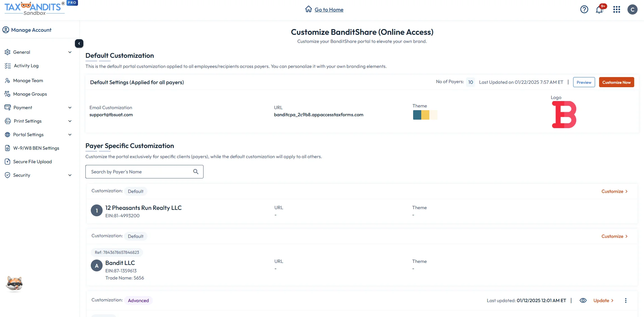The width and height of the screenshot is (644, 317).
Task: Open W-9/W8 BEN Settings
Action: 36,148
